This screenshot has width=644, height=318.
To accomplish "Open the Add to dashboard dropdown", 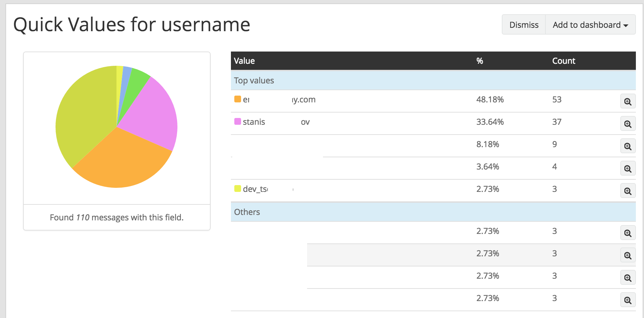I will 591,25.
